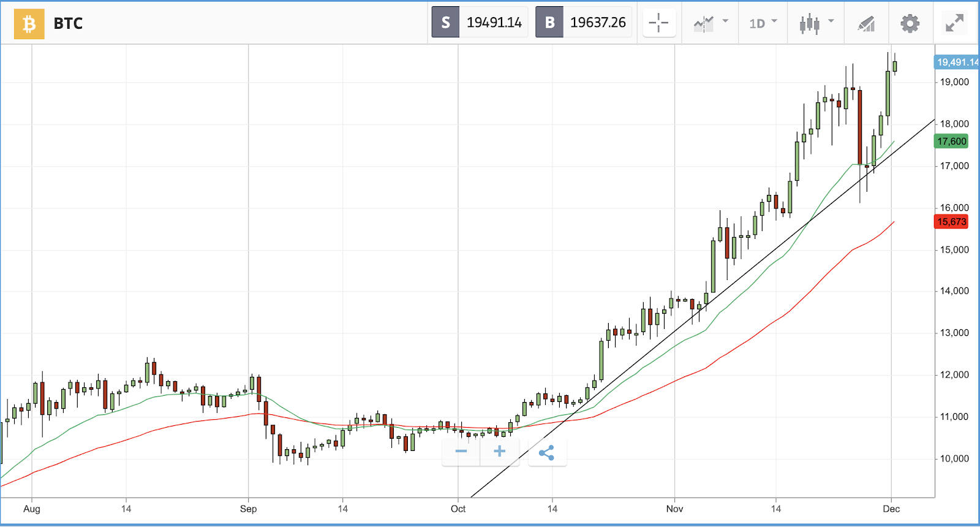Click the 15,000 price axis label
This screenshot has height=527, width=980.
click(x=954, y=250)
